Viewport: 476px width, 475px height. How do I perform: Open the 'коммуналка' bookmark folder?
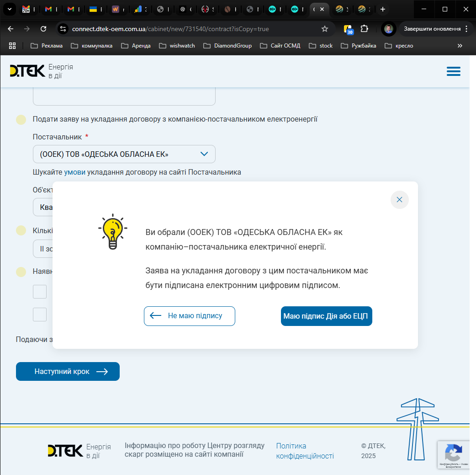tap(91, 46)
